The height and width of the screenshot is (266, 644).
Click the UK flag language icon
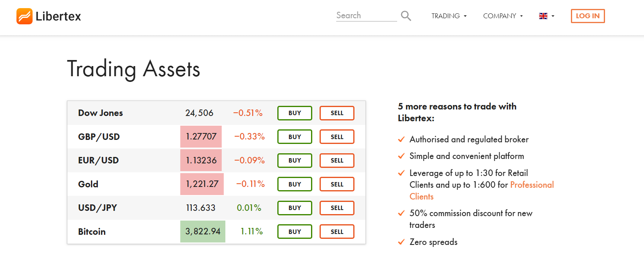click(543, 16)
